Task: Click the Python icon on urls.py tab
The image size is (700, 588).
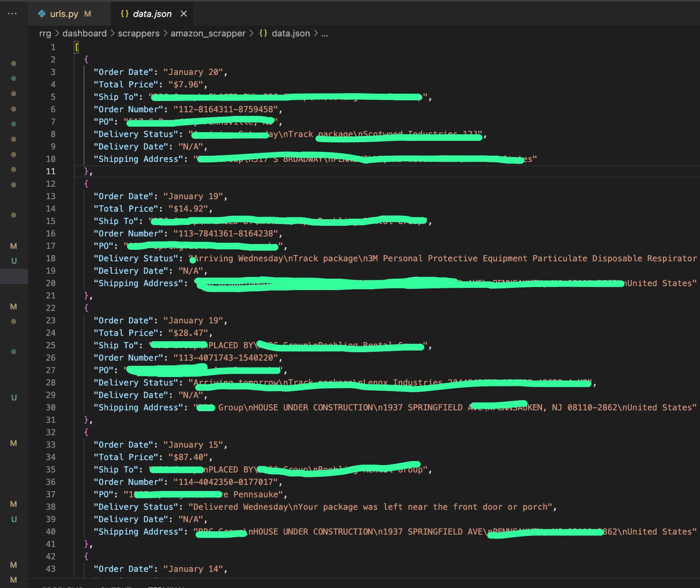Action: tap(42, 14)
